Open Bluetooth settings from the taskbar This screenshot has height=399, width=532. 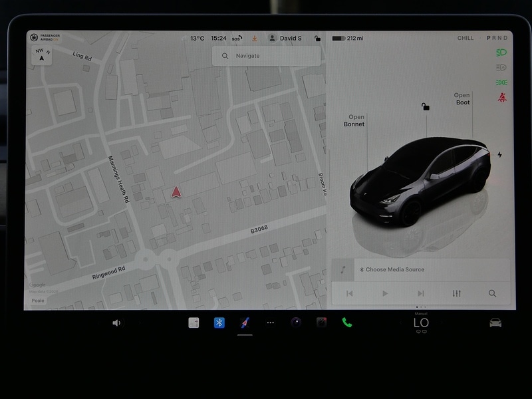pyautogui.click(x=219, y=322)
